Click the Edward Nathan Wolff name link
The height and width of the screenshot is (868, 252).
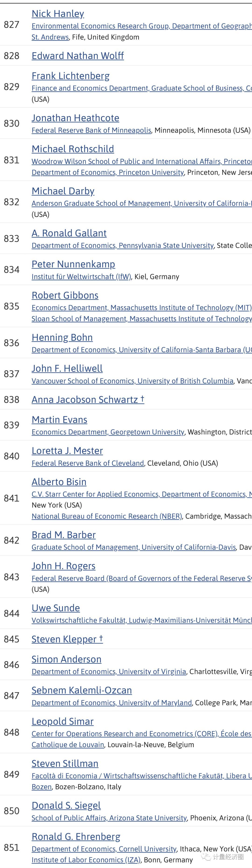(78, 56)
